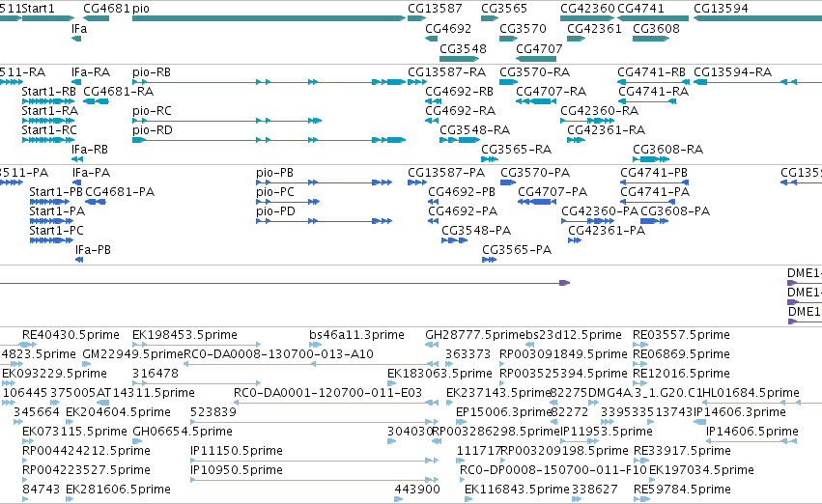
Task: Click the pio gene label
Action: coord(141,9)
